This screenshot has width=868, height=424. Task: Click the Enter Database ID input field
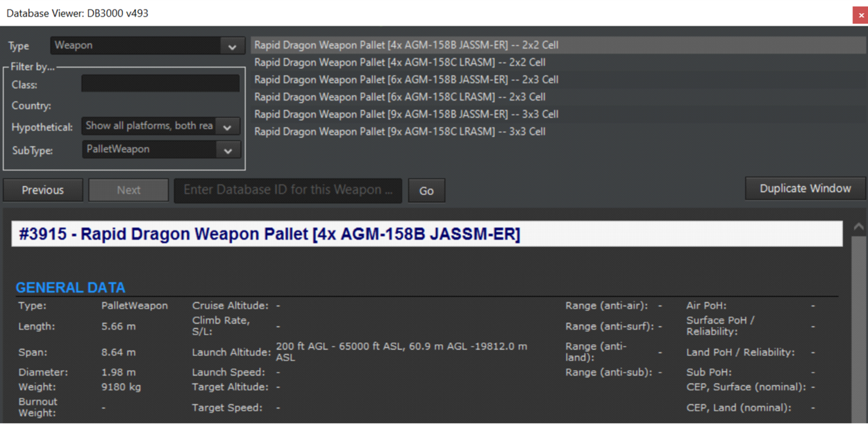coord(288,190)
